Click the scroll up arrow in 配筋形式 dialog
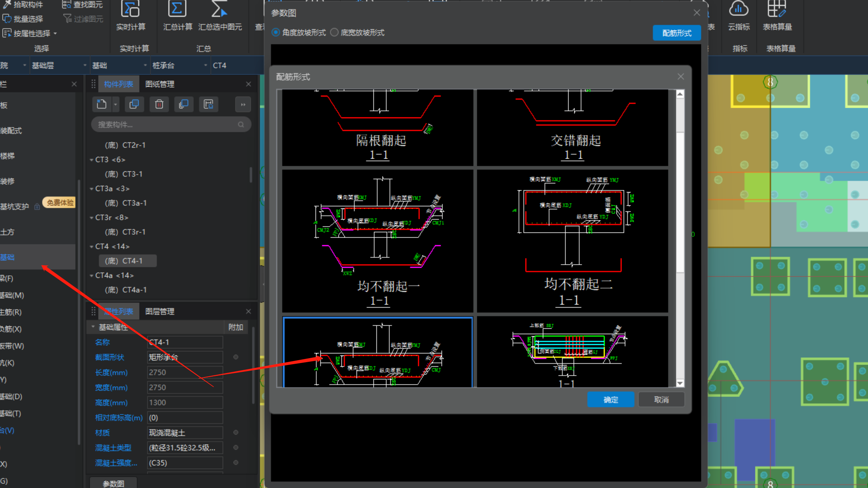The width and height of the screenshot is (868, 488). point(680,94)
